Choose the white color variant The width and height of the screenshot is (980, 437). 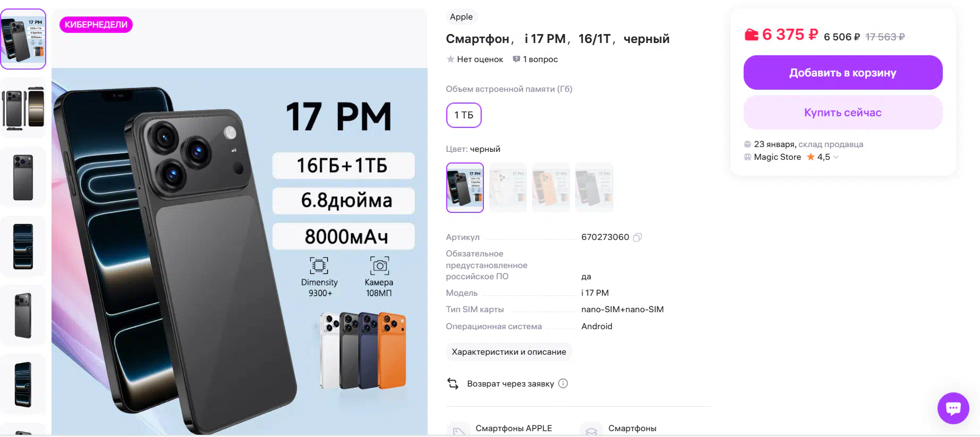[508, 187]
